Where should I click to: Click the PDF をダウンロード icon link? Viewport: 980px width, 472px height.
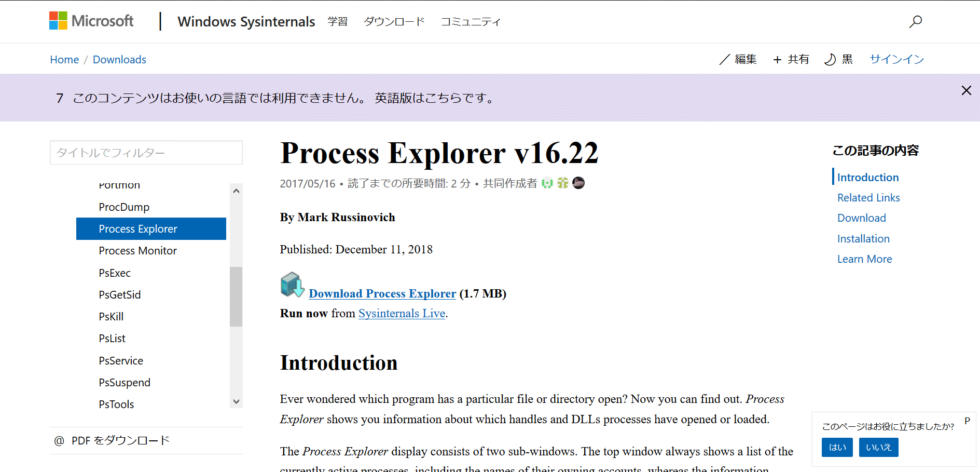(x=112, y=440)
